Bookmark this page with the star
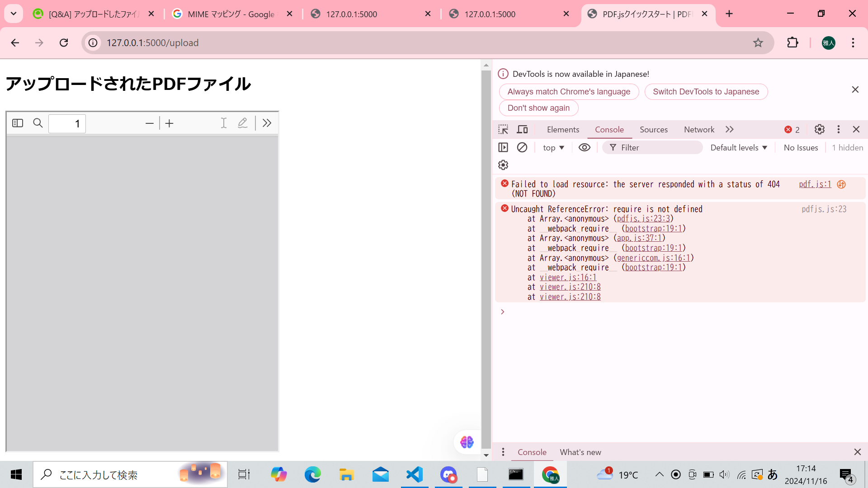Viewport: 868px width, 488px height. click(x=758, y=42)
